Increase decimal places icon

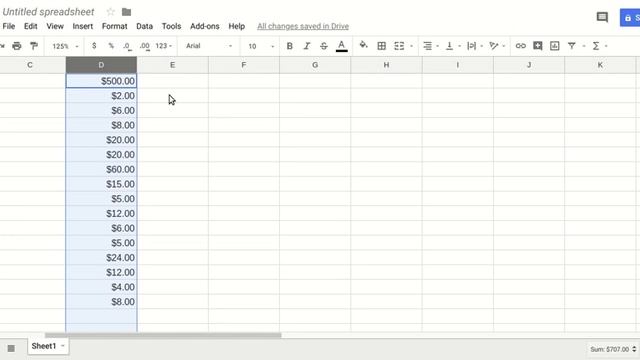pos(144,46)
